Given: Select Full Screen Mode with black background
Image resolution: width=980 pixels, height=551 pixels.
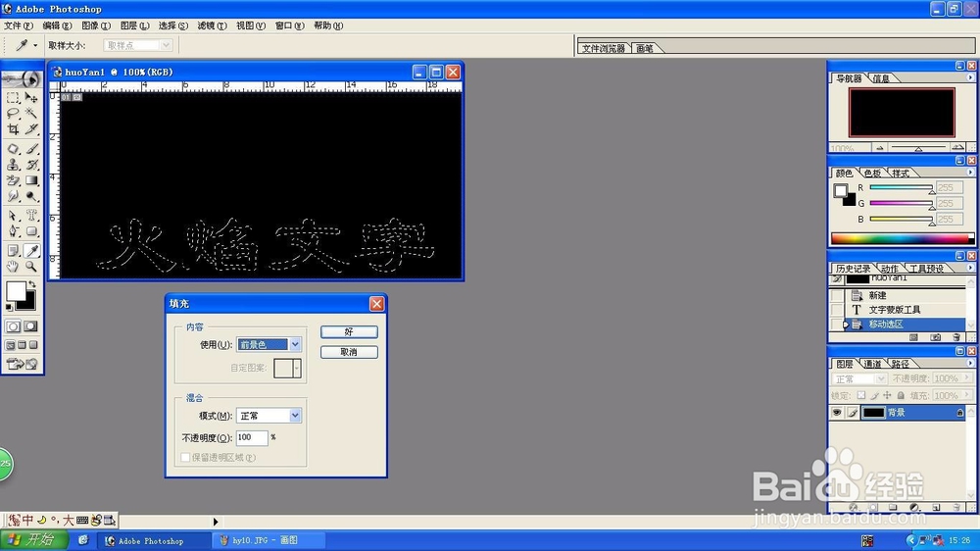Looking at the screenshot, I should (x=33, y=345).
